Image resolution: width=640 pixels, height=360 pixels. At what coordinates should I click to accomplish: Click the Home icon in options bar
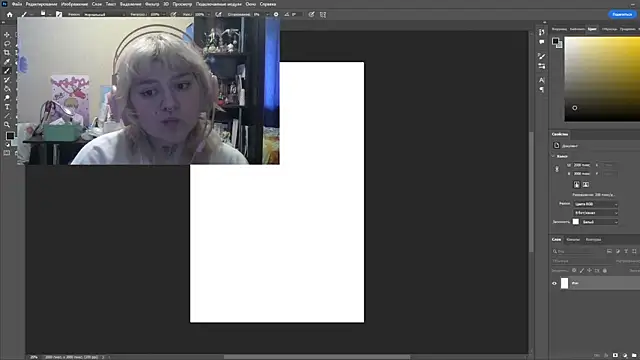[x=9, y=14]
